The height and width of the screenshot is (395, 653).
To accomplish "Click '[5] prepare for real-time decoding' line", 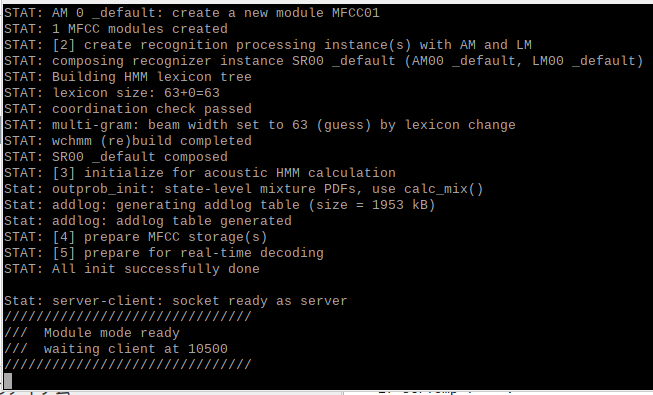I will point(164,253).
